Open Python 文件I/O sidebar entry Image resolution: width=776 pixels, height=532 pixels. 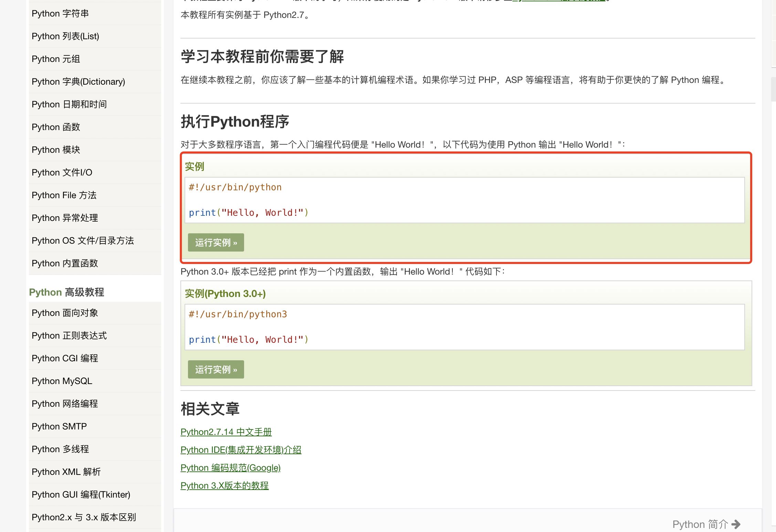(x=62, y=172)
